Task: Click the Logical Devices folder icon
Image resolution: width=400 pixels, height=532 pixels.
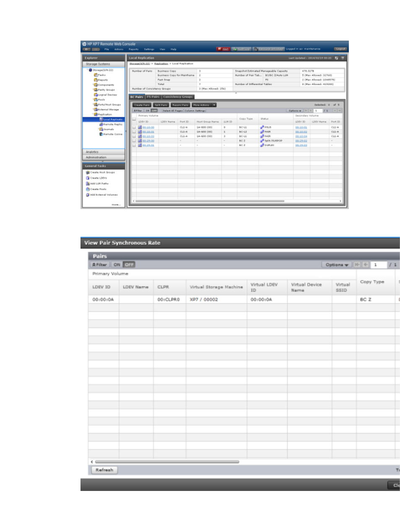Action: coord(96,95)
